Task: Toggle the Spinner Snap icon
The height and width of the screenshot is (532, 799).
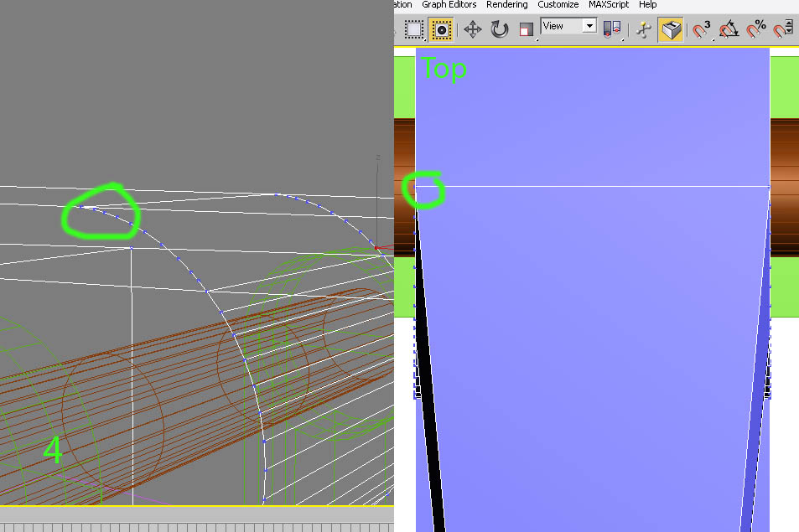Action: tap(783, 29)
